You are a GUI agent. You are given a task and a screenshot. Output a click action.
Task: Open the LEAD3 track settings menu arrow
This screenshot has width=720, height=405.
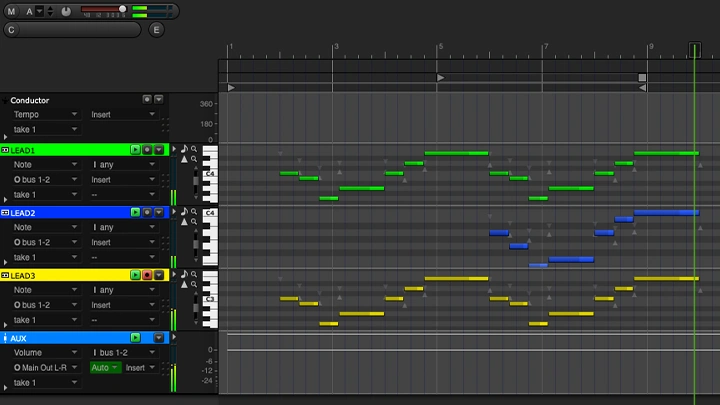159,275
